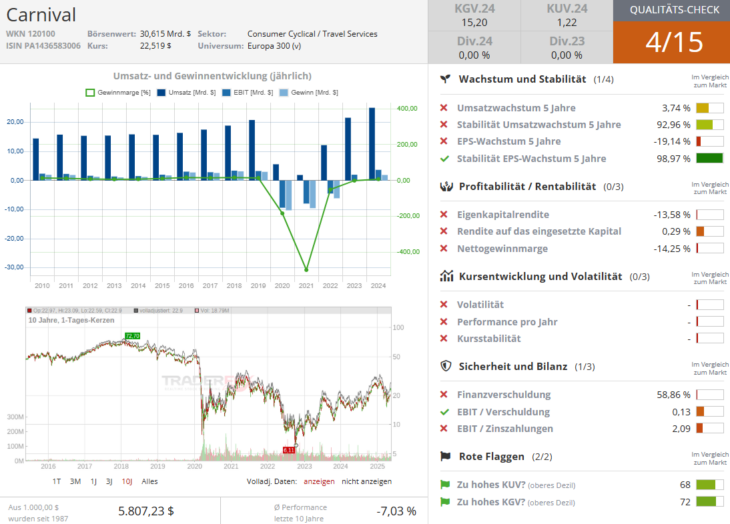Click the green flag beside Zu hohes KGV?

click(x=445, y=502)
